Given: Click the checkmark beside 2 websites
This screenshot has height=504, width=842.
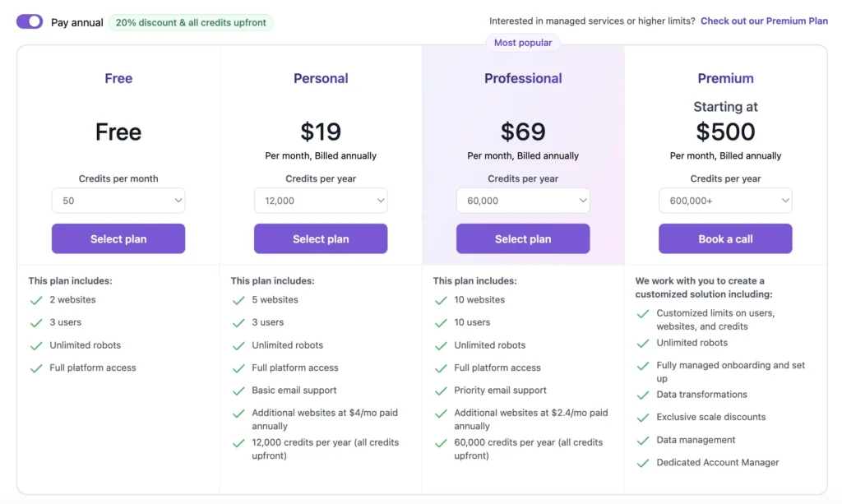Looking at the screenshot, I should (x=36, y=301).
